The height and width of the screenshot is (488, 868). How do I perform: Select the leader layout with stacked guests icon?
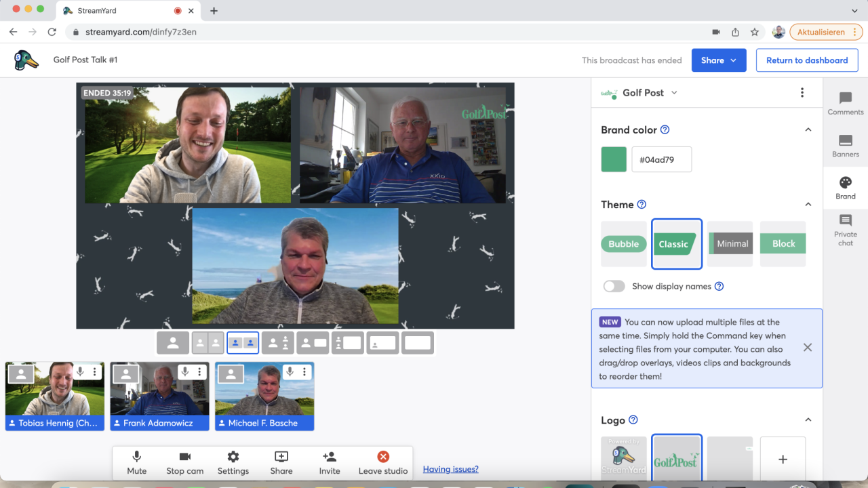(278, 343)
